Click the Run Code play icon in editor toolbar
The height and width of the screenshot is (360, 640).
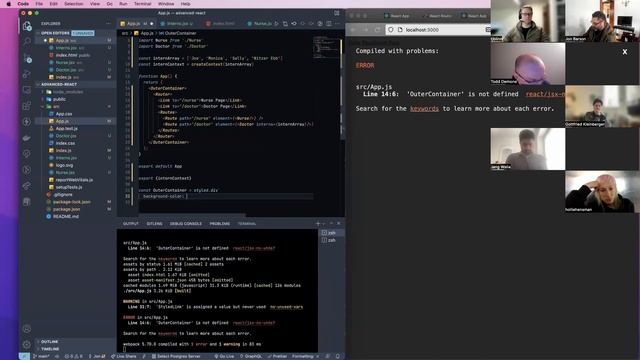pyautogui.click(x=277, y=24)
